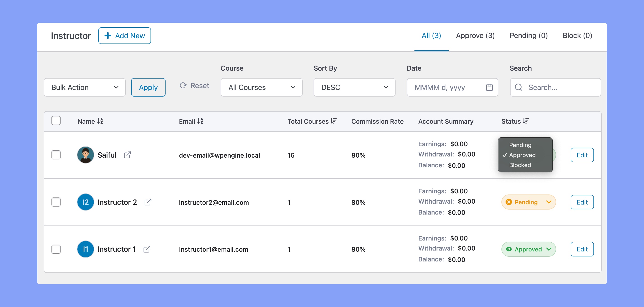Viewport: 644px width, 307px height.
Task: Open the Bulk Action dropdown
Action: 85,87
